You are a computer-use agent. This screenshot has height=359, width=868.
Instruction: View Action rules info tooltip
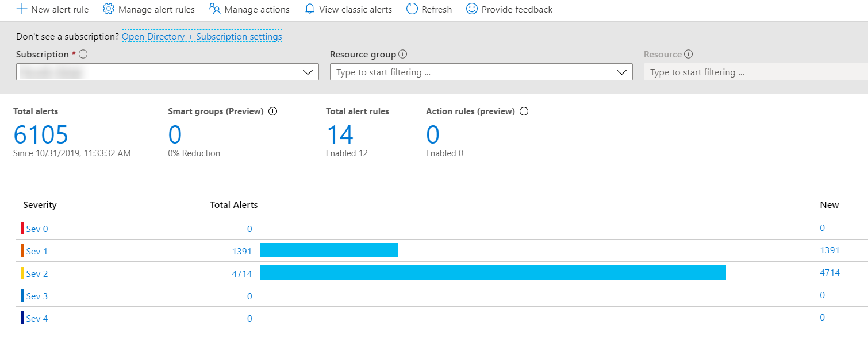pos(524,111)
